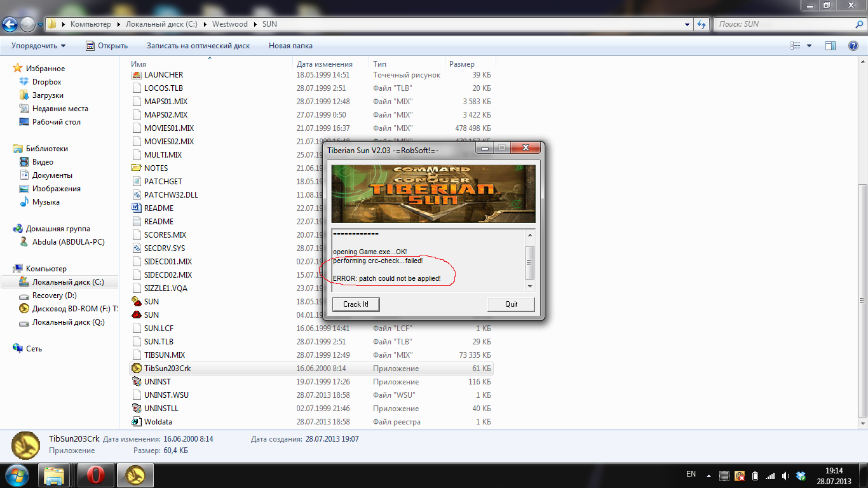Screen dimensions: 868x488
Task: Select Abdula (ABDULA-PC) in the sidebar
Action: pos(68,242)
